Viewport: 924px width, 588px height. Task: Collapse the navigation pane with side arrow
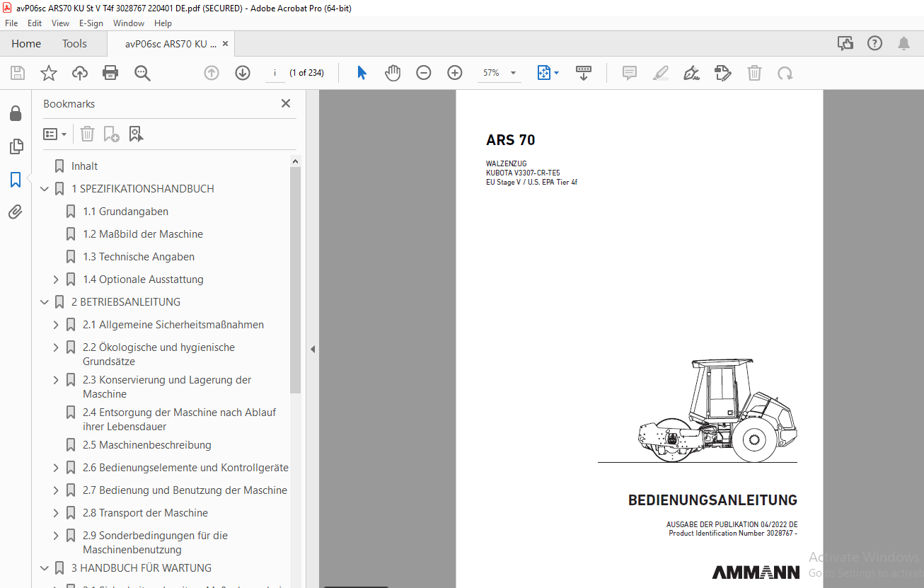[x=313, y=349]
